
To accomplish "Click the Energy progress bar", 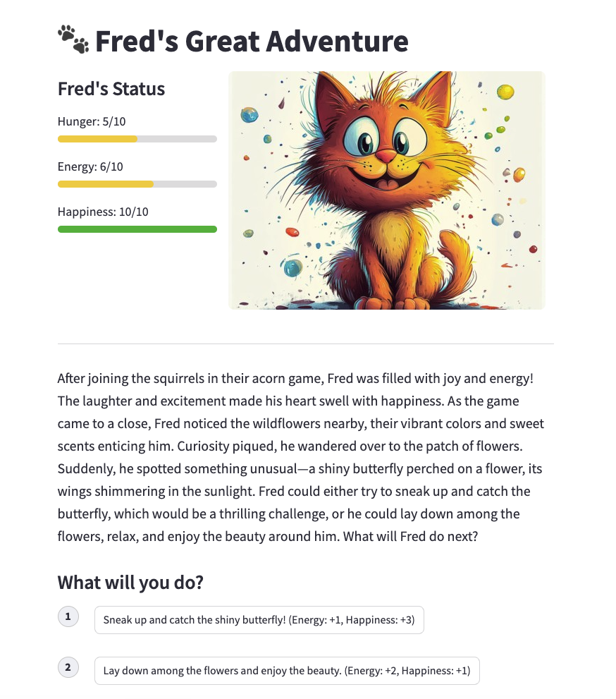I will [137, 184].
